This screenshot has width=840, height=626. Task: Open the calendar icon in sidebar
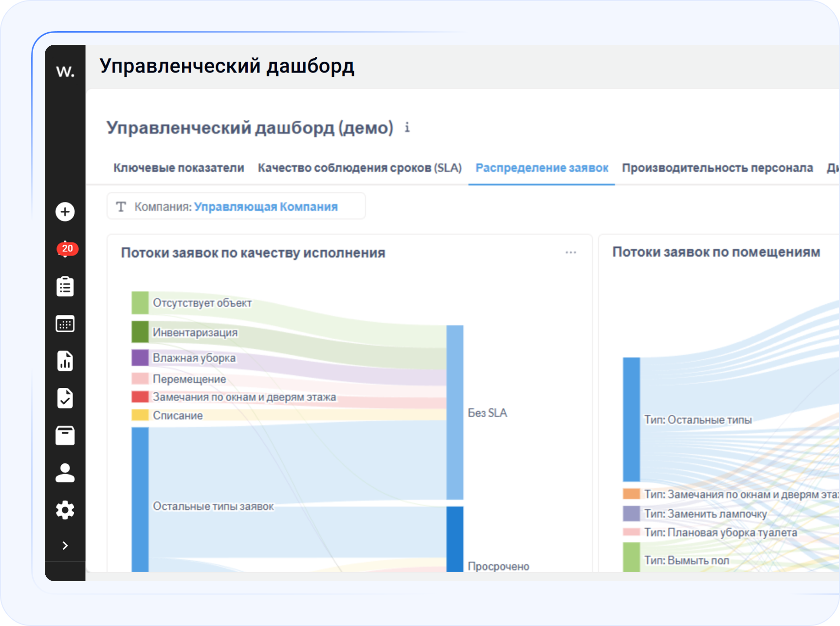(x=65, y=324)
